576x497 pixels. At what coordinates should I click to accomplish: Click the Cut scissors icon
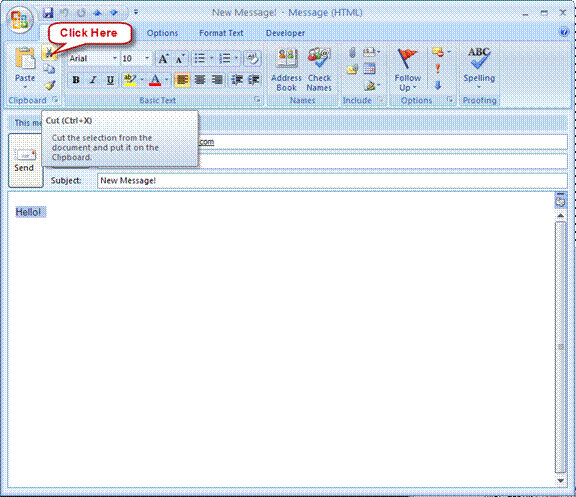49,53
